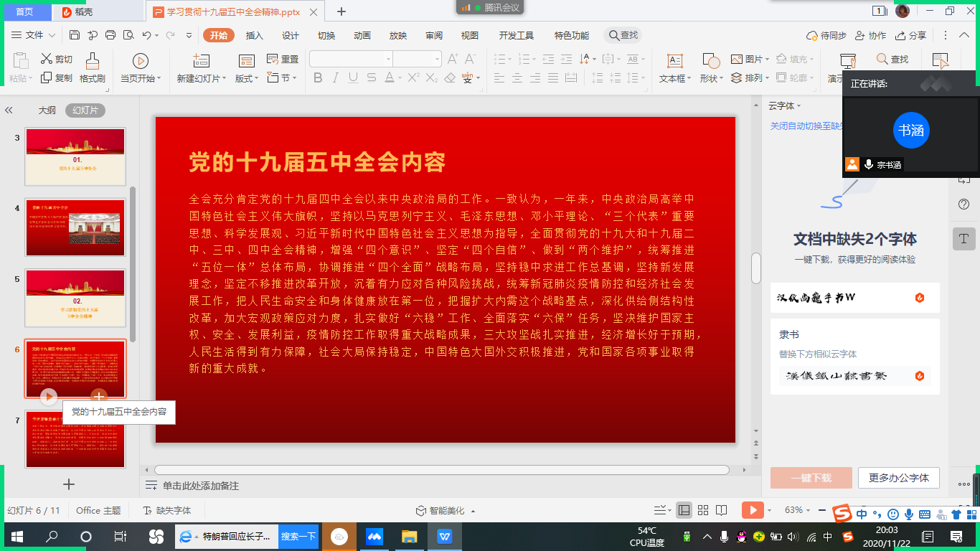Image resolution: width=980 pixels, height=551 pixels.
Task: Toggle Subscript formatting
Action: 432,77
